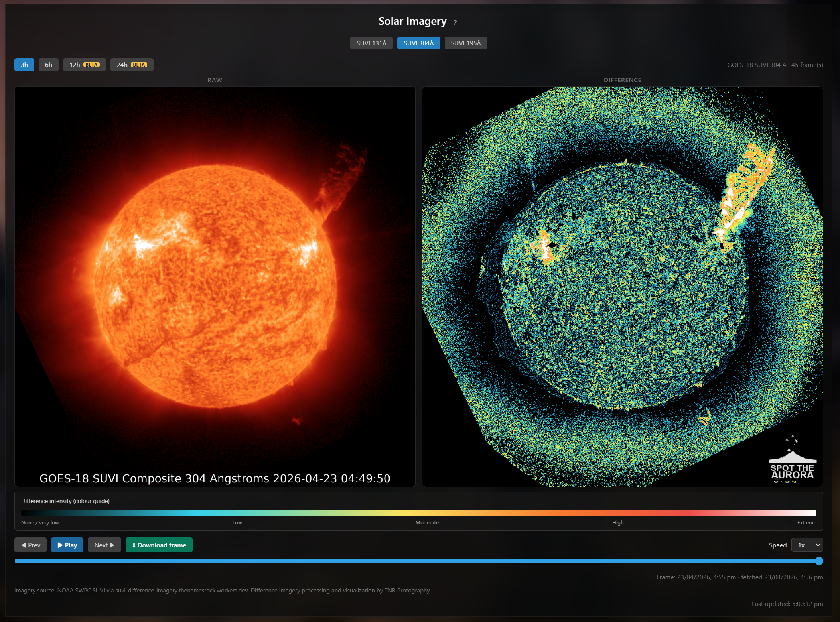The image size is (840, 622).
Task: Click the 'Imagery source: NOAA SWPC SUVI' credit line
Action: (x=223, y=591)
